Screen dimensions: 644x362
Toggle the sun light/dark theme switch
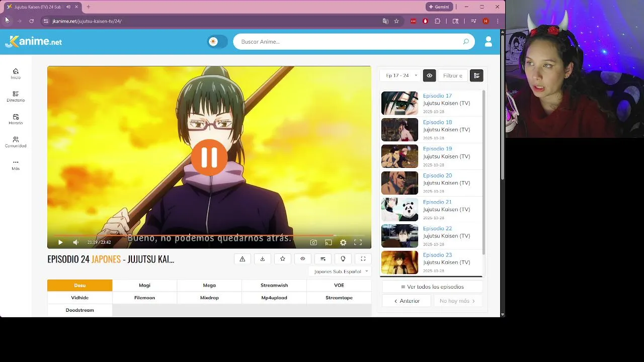(217, 42)
